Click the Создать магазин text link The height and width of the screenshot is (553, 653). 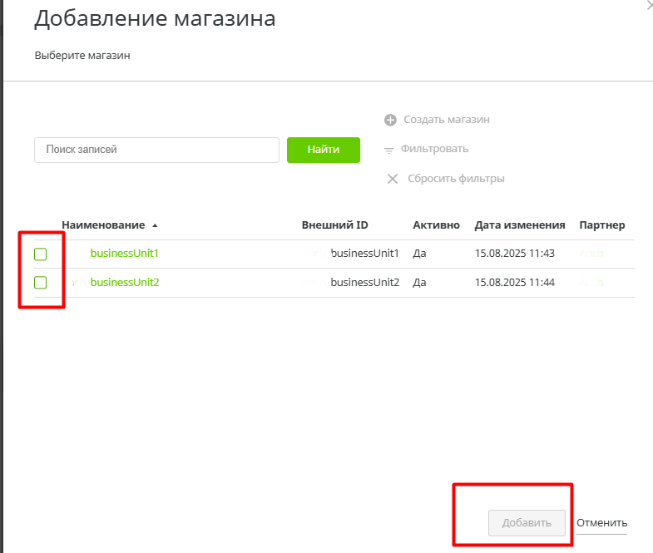pyautogui.click(x=446, y=120)
